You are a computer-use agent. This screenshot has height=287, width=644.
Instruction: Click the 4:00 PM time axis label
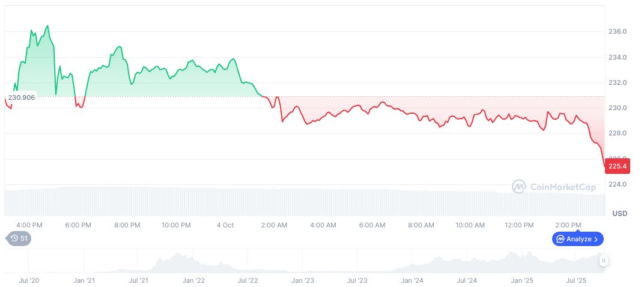[29, 225]
